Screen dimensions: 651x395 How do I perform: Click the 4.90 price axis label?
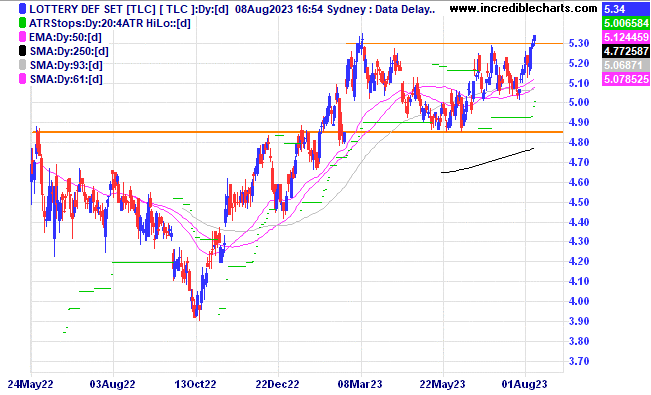(579, 122)
